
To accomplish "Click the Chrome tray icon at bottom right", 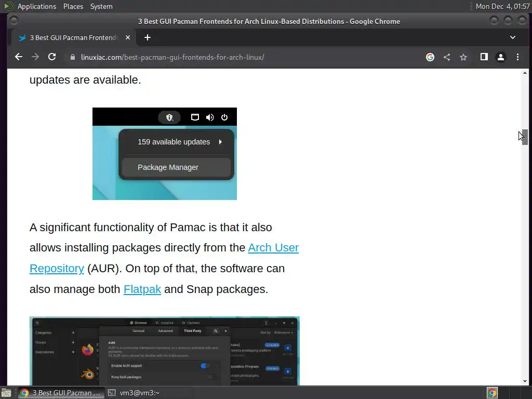I will click(x=493, y=393).
